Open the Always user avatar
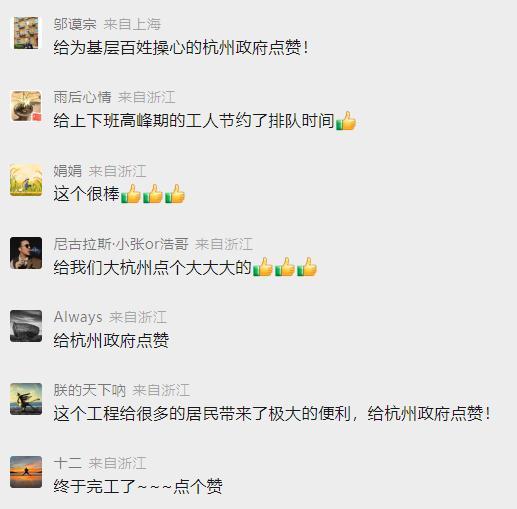Viewport: 517px width, 509px height. 26,326
